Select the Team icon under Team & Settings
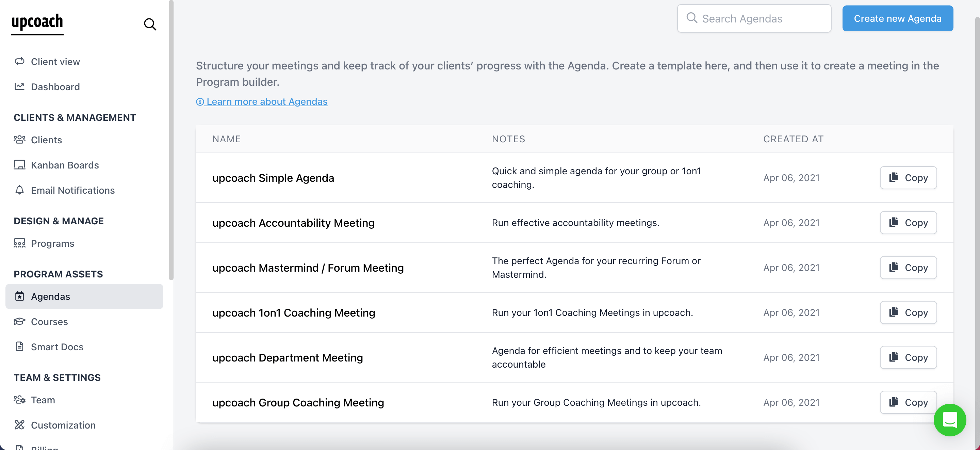Screen dimensions: 980x450 pos(20,400)
